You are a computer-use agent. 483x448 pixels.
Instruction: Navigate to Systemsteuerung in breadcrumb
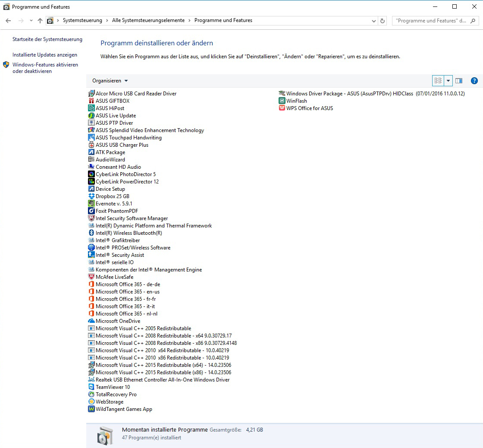[82, 20]
